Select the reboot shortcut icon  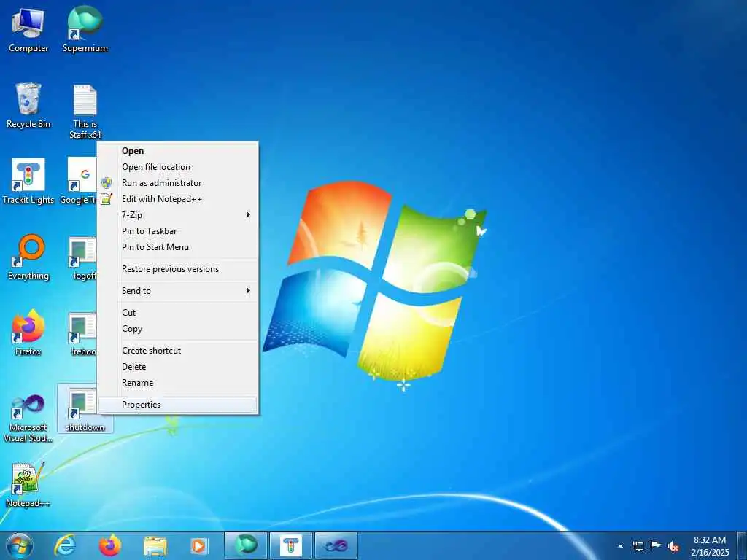click(x=83, y=334)
